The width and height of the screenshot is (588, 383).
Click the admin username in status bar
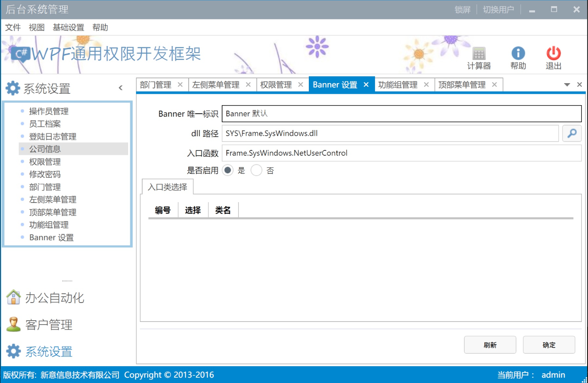pos(553,375)
